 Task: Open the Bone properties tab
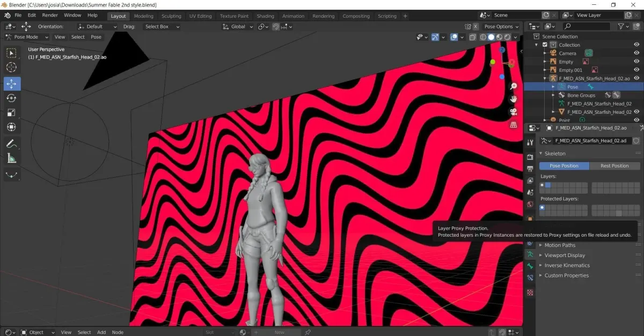pyautogui.click(x=530, y=266)
